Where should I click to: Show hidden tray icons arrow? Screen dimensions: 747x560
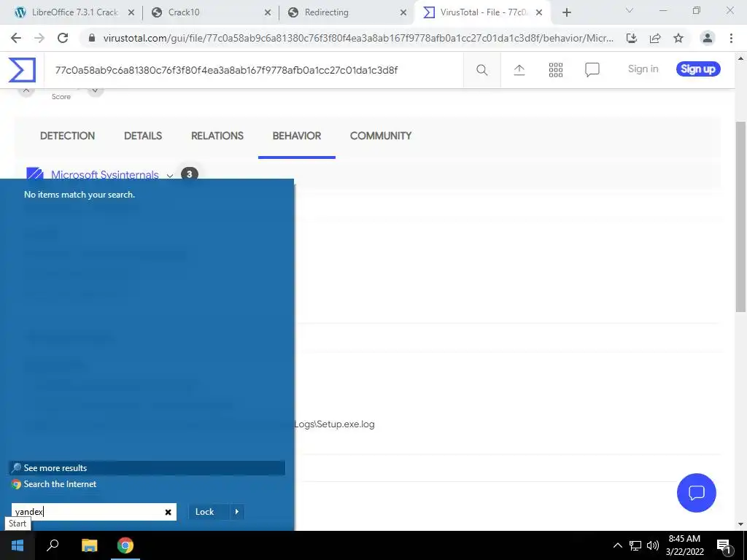[617, 545]
